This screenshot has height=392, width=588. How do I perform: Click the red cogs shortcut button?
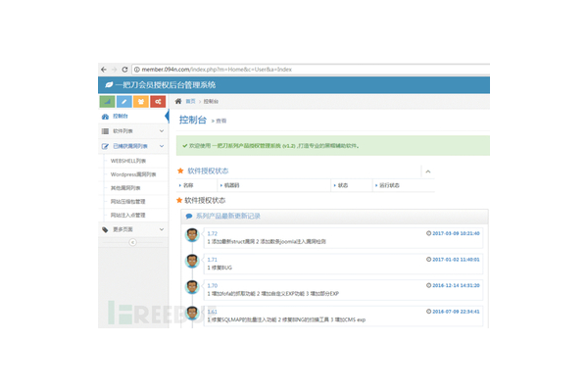click(x=158, y=101)
